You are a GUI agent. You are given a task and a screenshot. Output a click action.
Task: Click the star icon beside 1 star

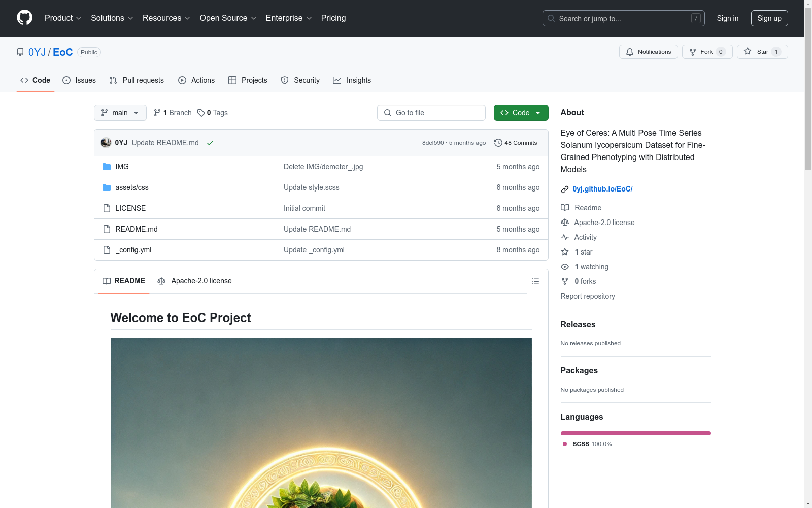point(565,252)
